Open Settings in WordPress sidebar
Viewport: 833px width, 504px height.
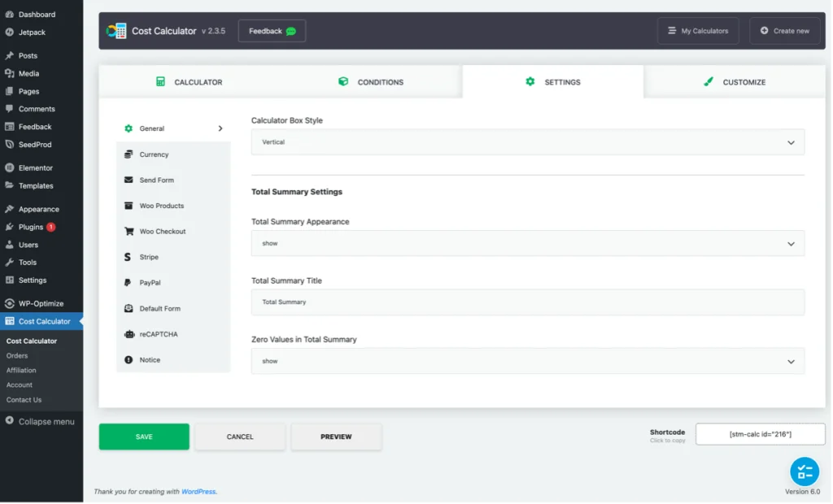pos(33,280)
